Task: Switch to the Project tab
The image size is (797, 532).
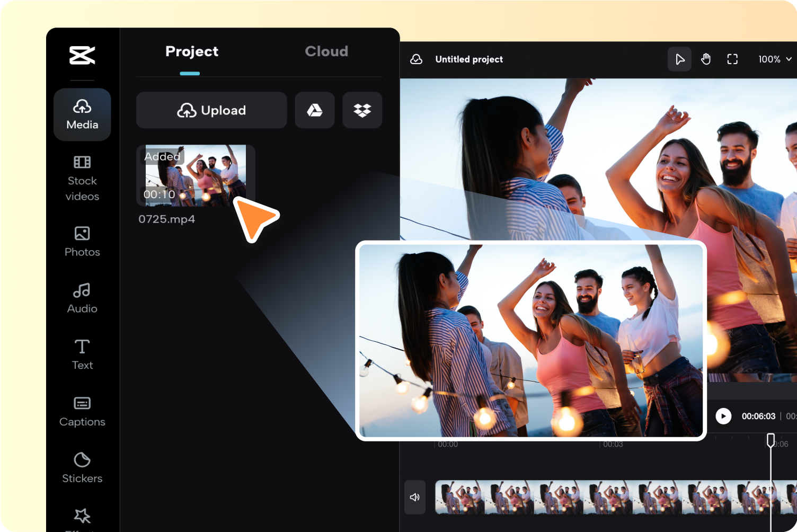Action: [x=192, y=51]
